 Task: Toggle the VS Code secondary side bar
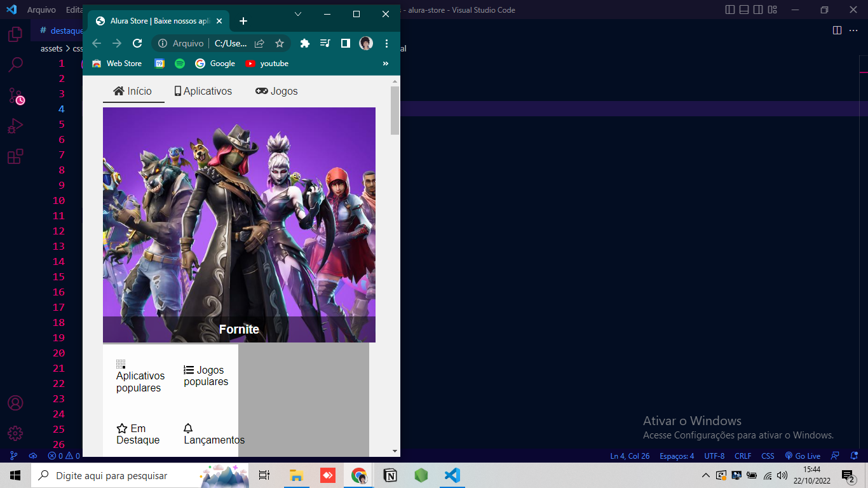(758, 10)
